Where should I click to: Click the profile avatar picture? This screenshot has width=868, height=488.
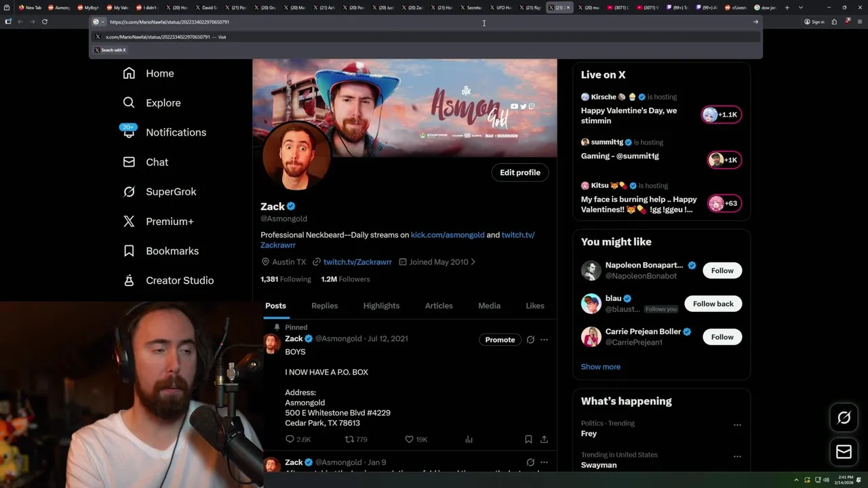point(296,157)
